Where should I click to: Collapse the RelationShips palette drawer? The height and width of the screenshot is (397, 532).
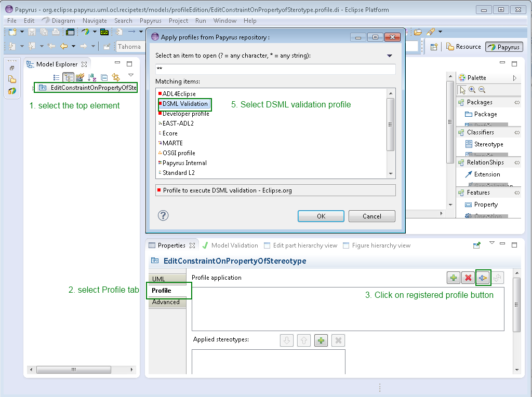coord(517,163)
